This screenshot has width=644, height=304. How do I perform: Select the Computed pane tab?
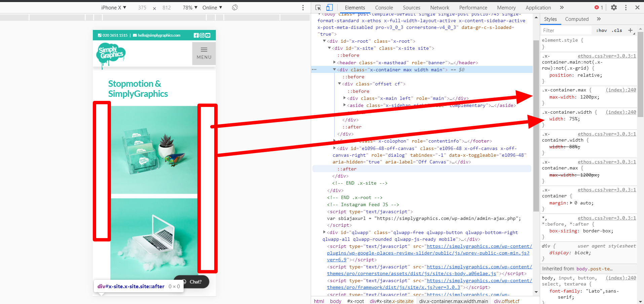[577, 19]
